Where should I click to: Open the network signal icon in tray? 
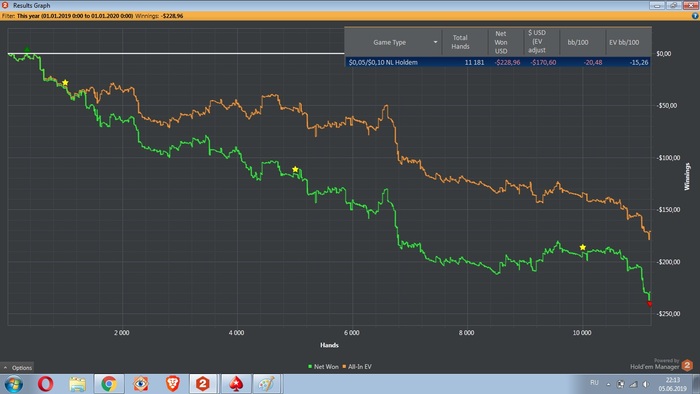click(x=633, y=384)
